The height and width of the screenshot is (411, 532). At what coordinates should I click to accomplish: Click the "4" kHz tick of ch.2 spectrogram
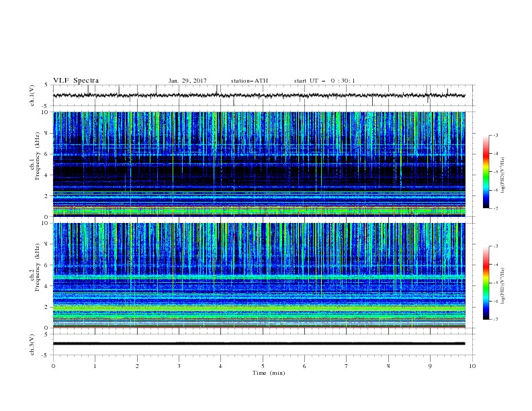coord(47,286)
